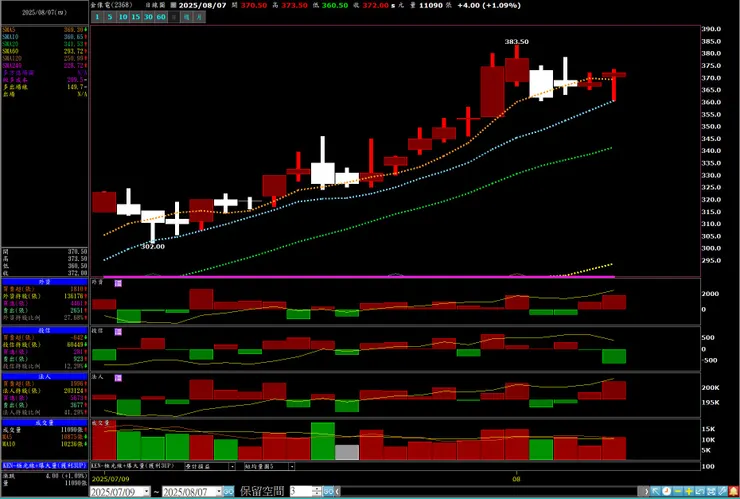Click the 390.0 price axis label

click(x=711, y=29)
